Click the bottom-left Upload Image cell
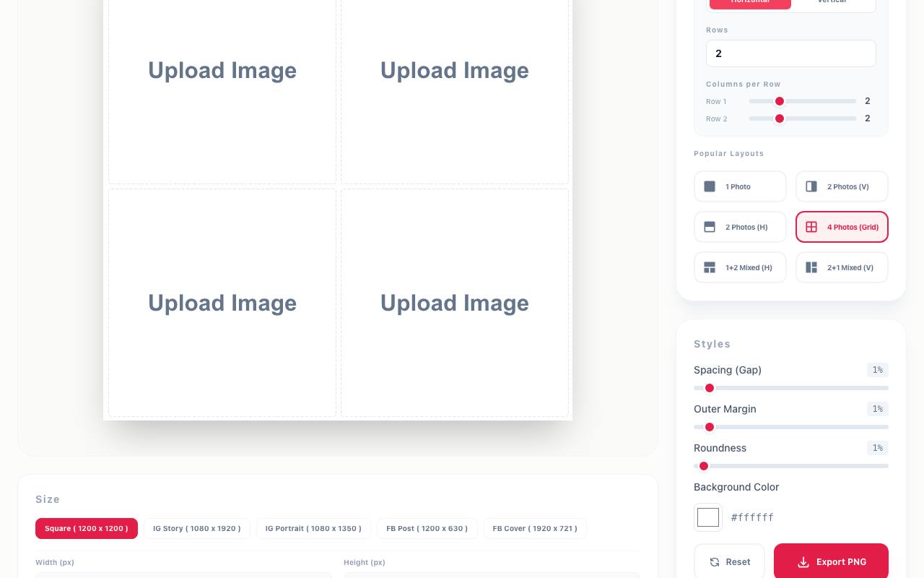Image resolution: width=924 pixels, height=578 pixels. (222, 303)
